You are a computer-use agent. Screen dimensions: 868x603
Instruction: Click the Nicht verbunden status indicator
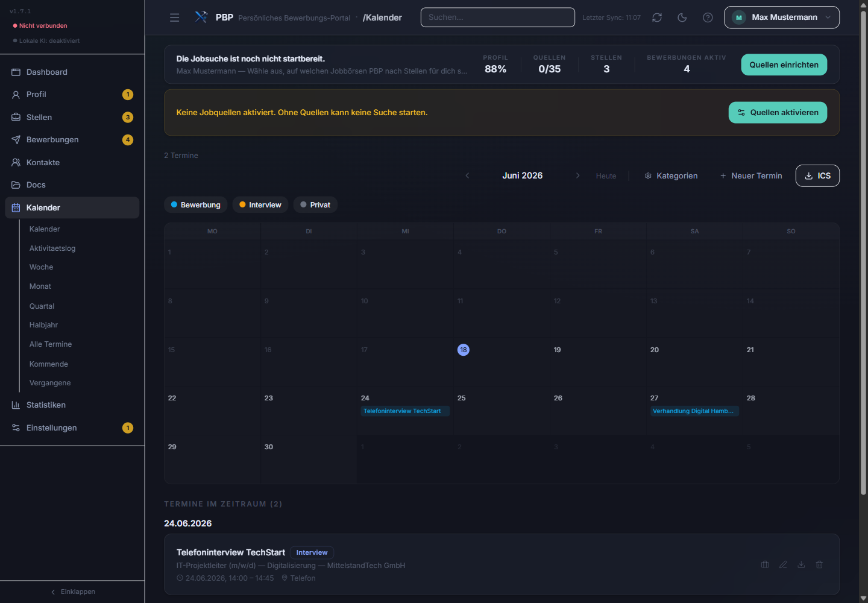coord(40,26)
